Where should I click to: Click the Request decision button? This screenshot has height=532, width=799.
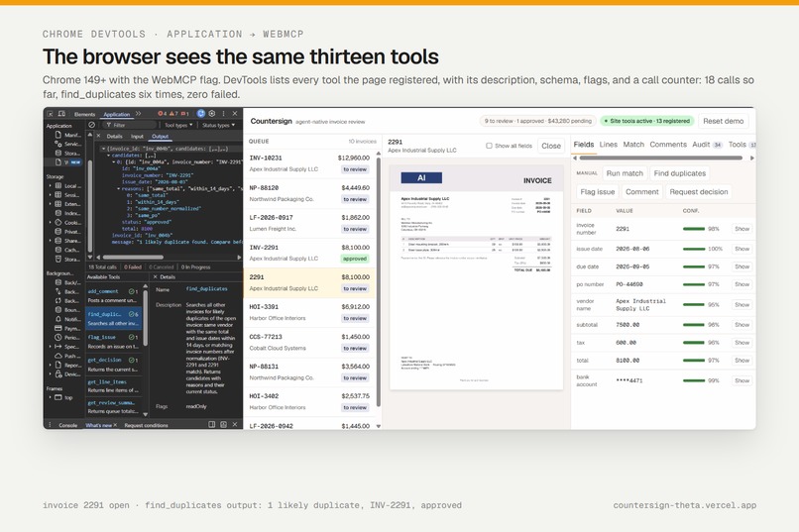[x=699, y=192]
